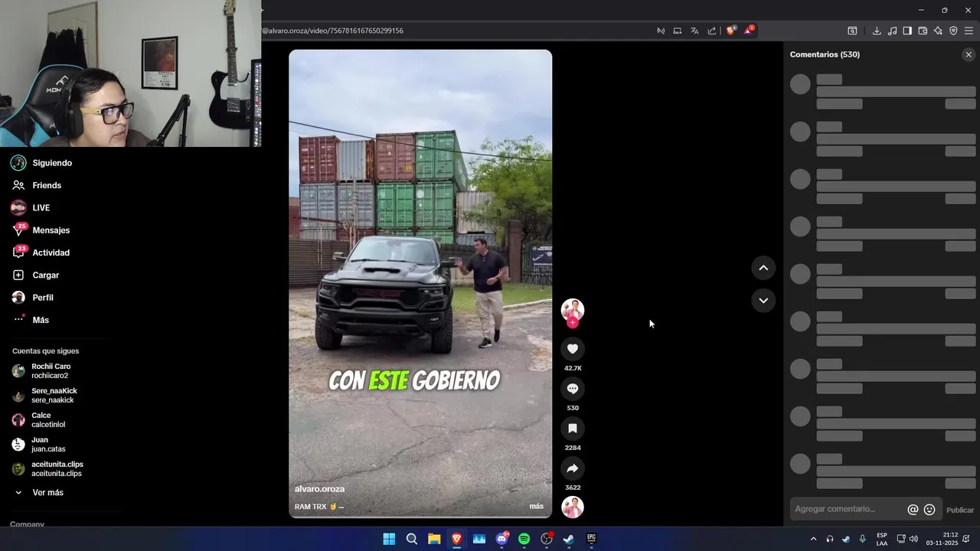This screenshot has height=551, width=980.
Task: Click the screen cast icon in address bar
Action: click(678, 31)
